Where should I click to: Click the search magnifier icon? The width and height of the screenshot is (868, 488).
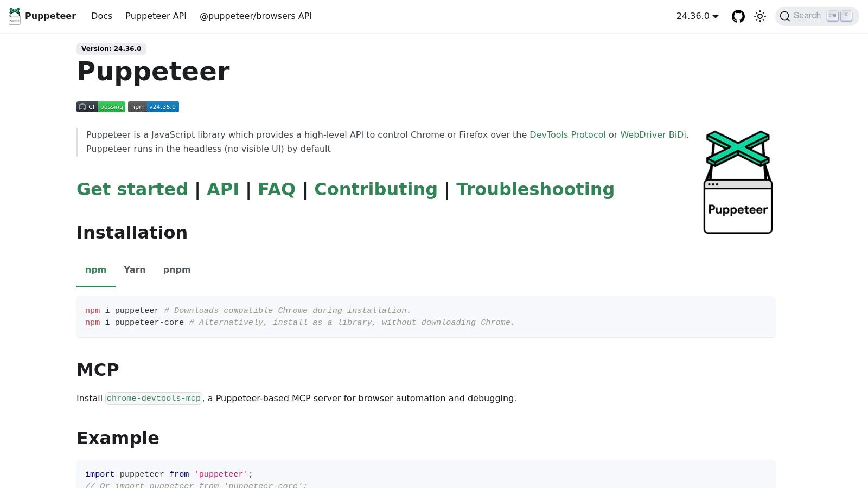pyautogui.click(x=784, y=16)
